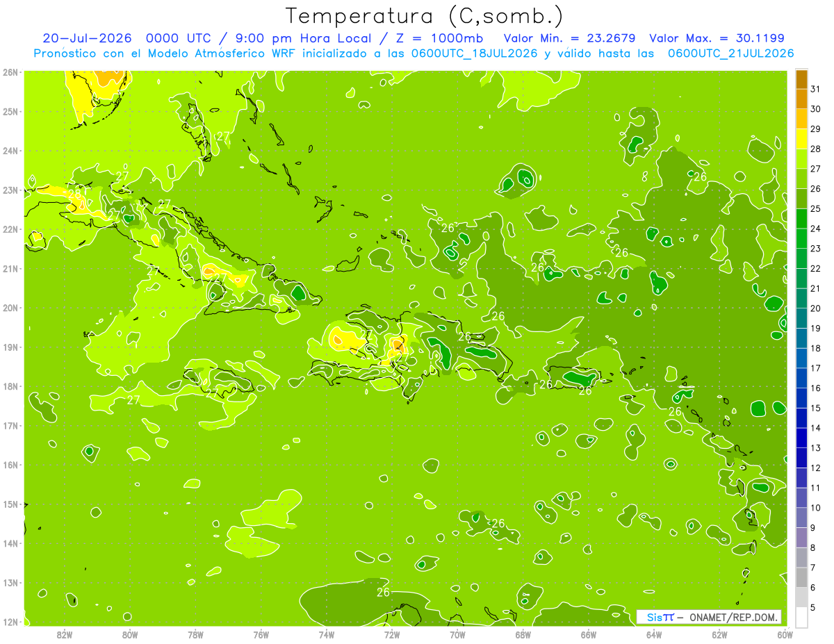
Task: Click the legend value 25
Action: click(x=816, y=208)
